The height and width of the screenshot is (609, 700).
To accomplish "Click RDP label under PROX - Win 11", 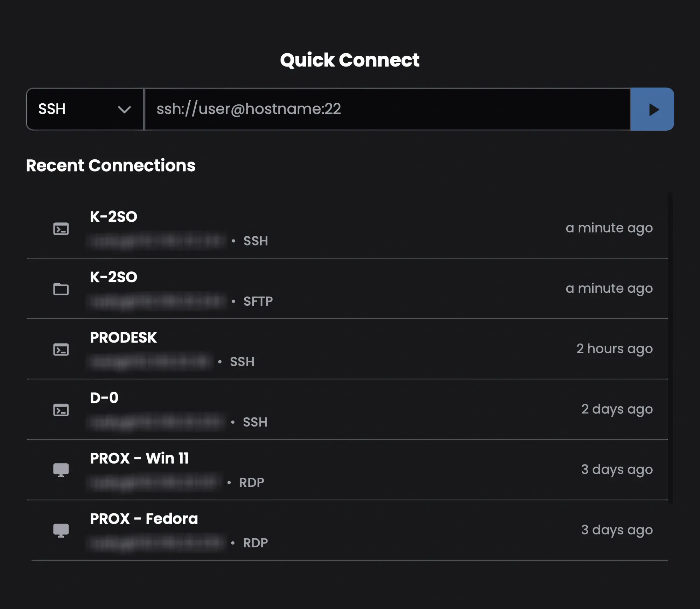I will (x=251, y=483).
